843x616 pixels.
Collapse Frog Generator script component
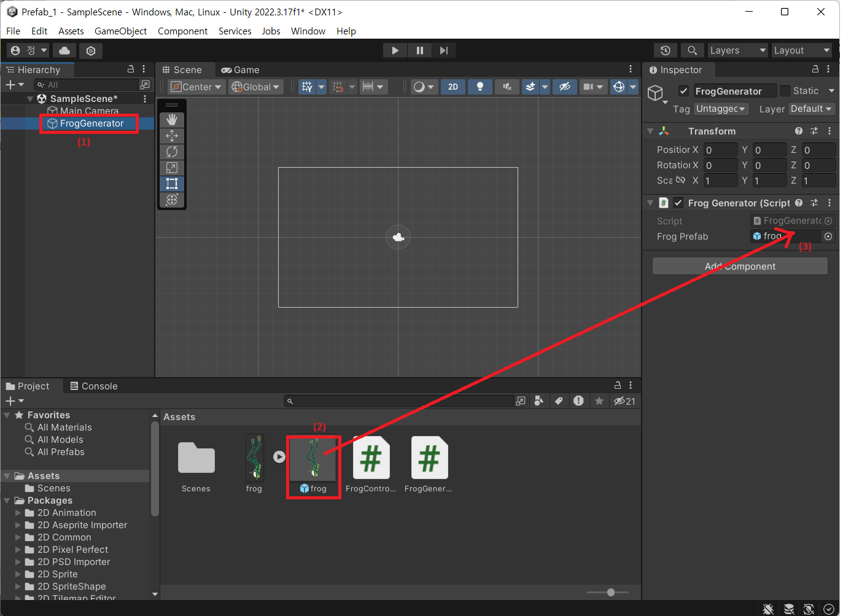point(650,203)
